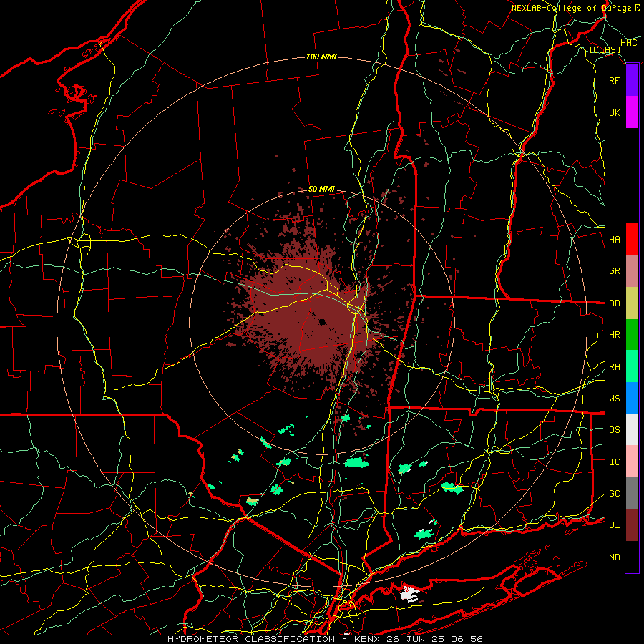Viewport: 644px width, 644px height.
Task: Select the BD yellow legend block
Action: point(632,303)
